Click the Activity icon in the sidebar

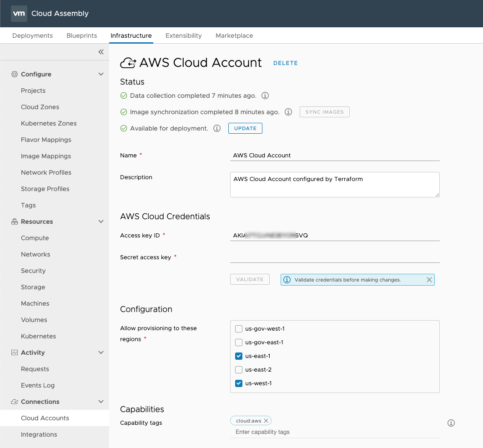tap(14, 352)
